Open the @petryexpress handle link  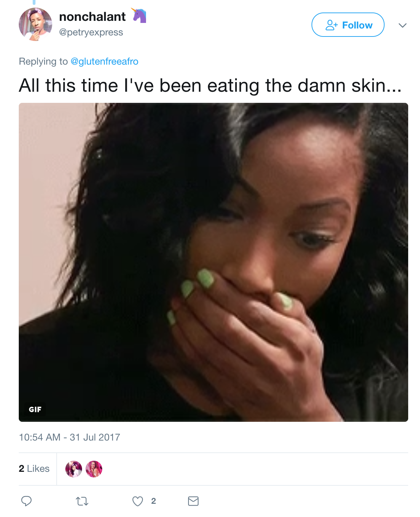click(x=91, y=32)
